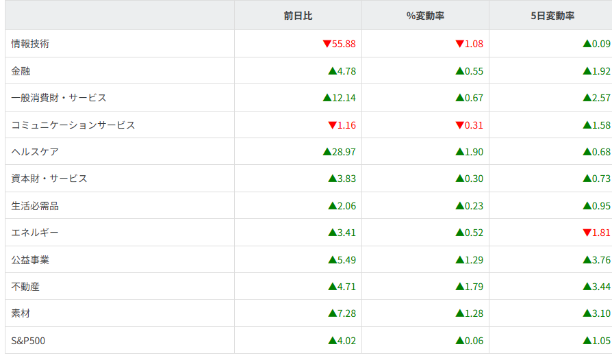Screen dimensions: 612x364
Task: Open the 情報技術 sector row
Action: click(30, 44)
